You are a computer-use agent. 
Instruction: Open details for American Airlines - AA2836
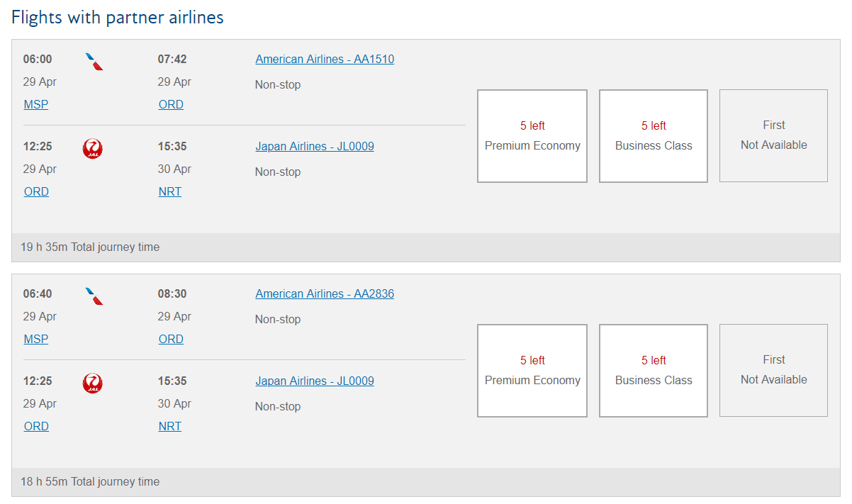tap(324, 293)
